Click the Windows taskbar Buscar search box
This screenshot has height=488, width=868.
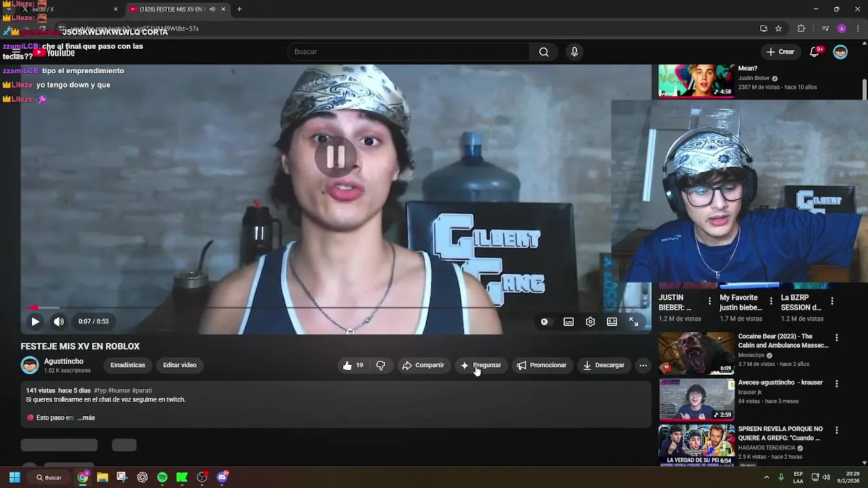[49, 477]
